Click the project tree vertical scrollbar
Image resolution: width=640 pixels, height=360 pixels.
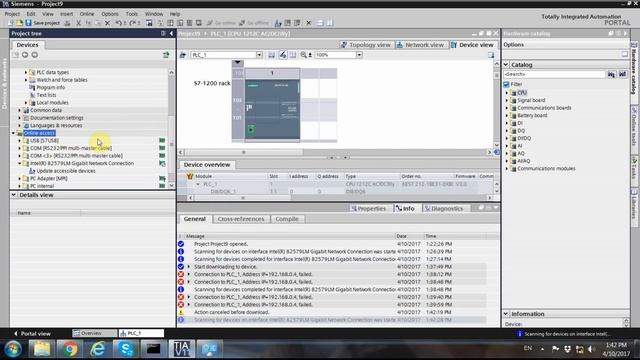tap(171, 129)
